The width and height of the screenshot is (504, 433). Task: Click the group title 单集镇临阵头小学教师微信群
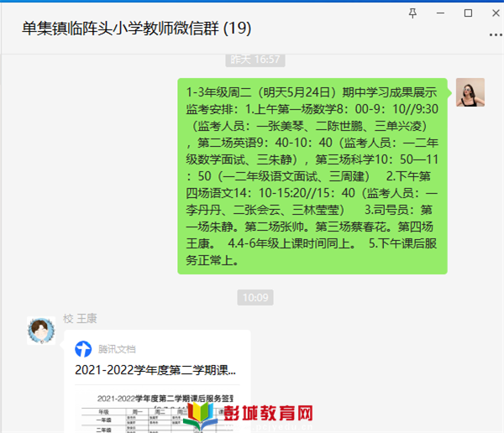[120, 29]
